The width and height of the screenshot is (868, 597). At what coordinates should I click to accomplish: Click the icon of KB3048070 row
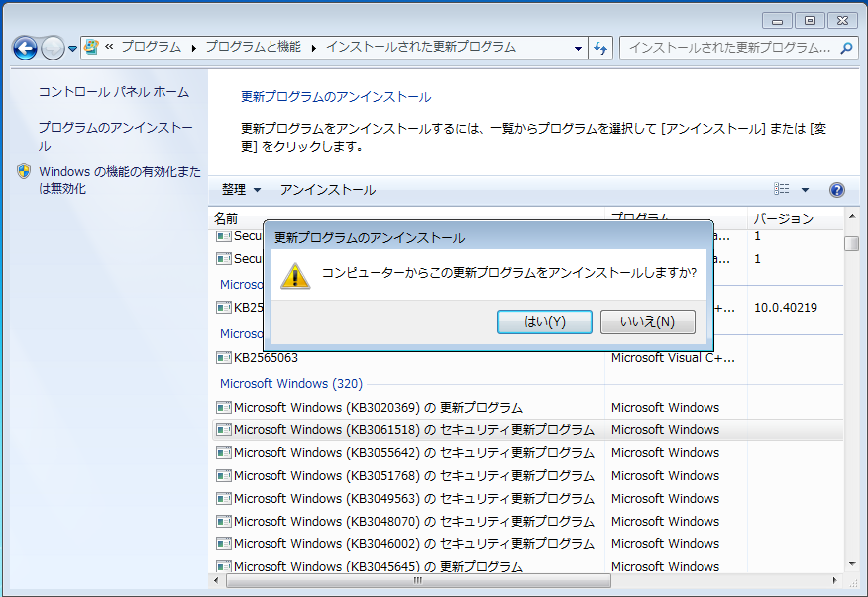click(224, 521)
